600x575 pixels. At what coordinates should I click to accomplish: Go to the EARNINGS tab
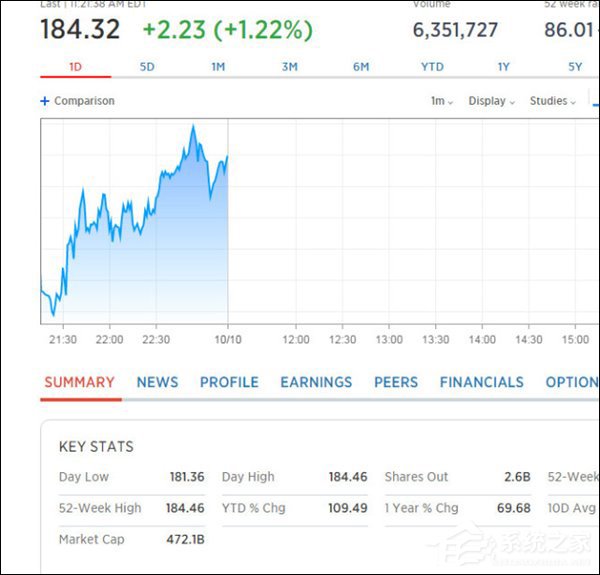(316, 382)
